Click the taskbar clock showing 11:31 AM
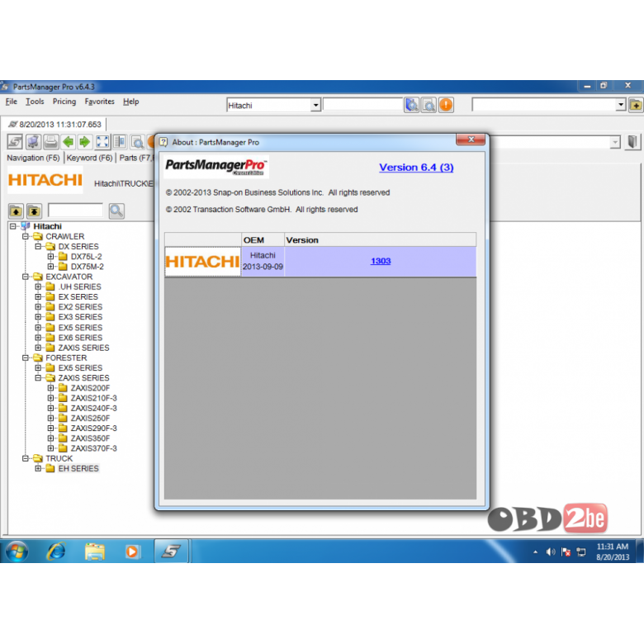 613,552
